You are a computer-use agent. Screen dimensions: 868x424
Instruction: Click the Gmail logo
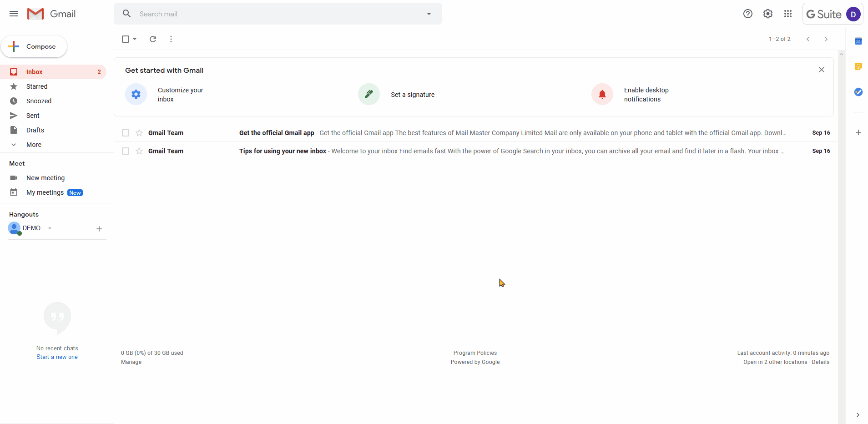click(x=51, y=14)
